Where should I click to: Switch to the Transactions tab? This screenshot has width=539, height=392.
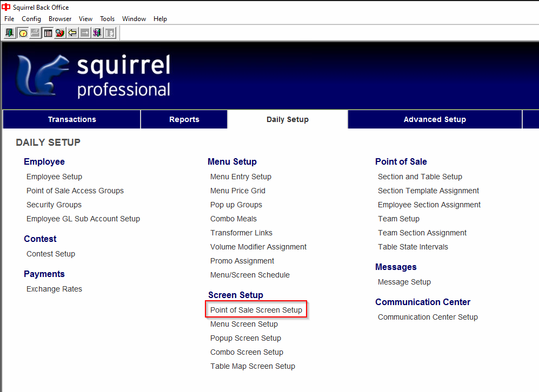(x=72, y=119)
